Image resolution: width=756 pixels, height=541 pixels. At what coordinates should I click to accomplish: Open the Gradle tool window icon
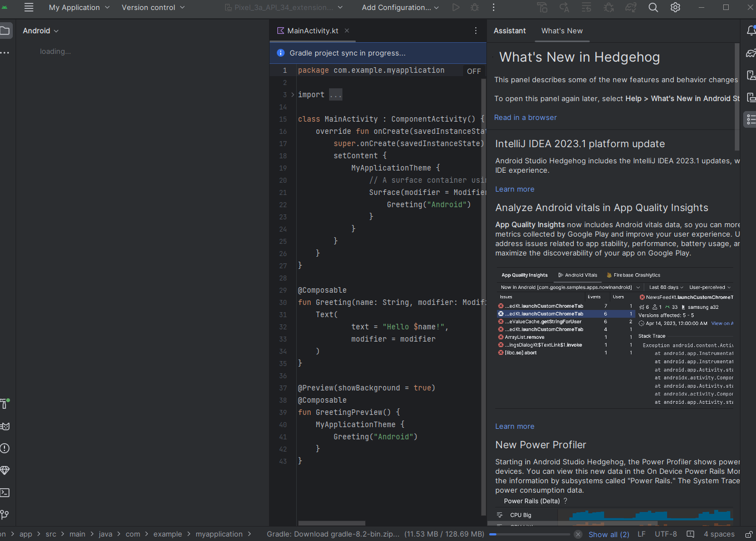point(751,53)
